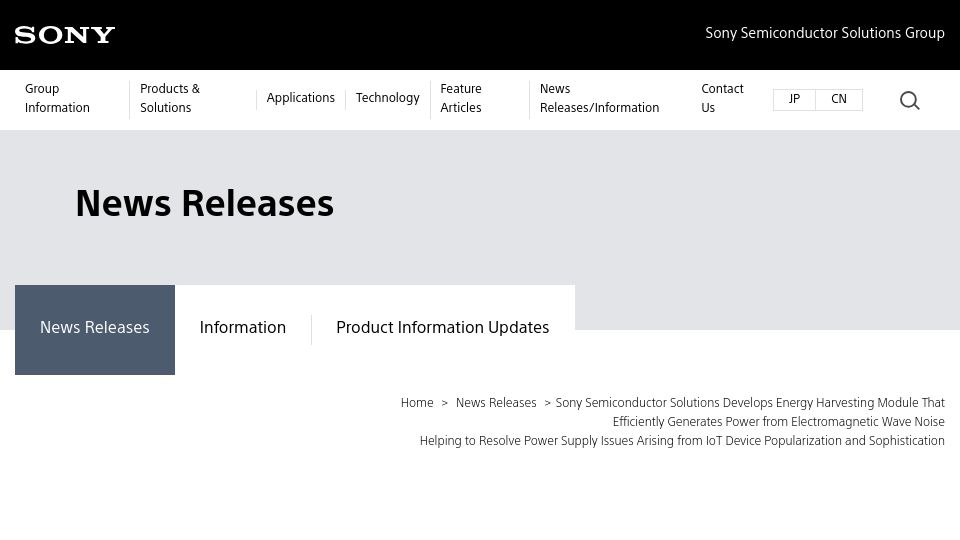The image size is (960, 540).
Task: Click the Sony logo
Action: click(65, 35)
